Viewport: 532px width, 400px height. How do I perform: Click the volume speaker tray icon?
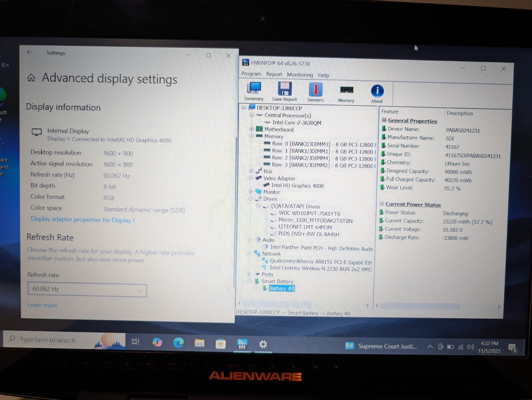click(470, 347)
